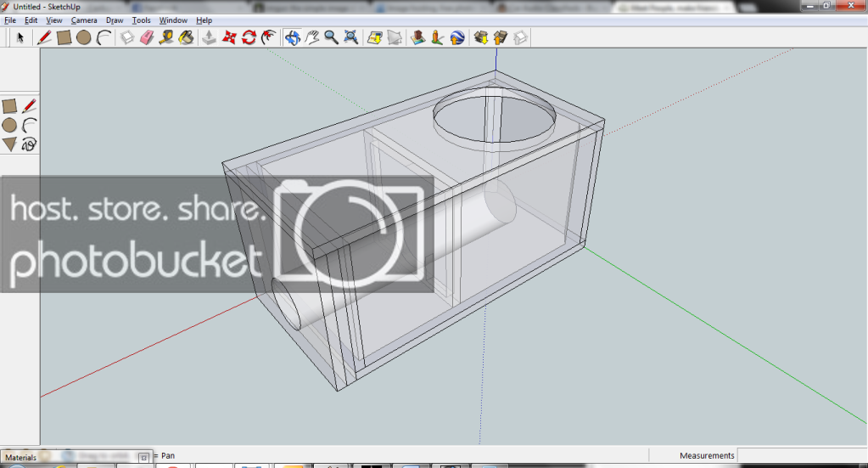Image resolution: width=868 pixels, height=468 pixels.
Task: Click the Share Model icon
Action: [x=501, y=37]
